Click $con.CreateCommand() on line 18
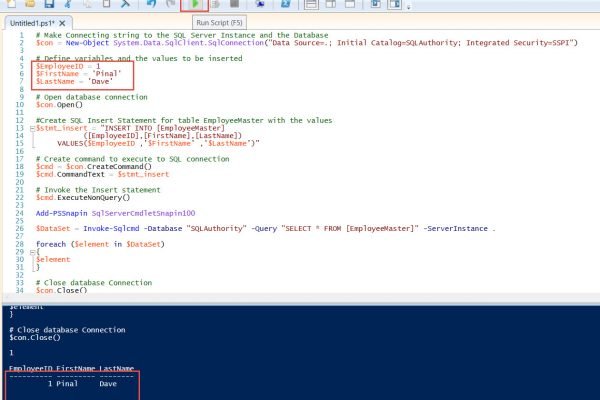Viewport: 600px width, 400px height. coord(109,167)
